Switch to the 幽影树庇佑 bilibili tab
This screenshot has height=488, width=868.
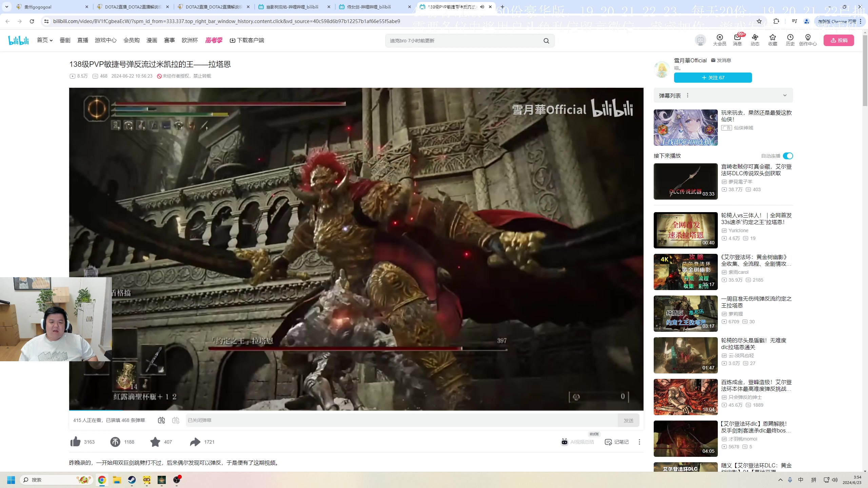pyautogui.click(x=294, y=7)
